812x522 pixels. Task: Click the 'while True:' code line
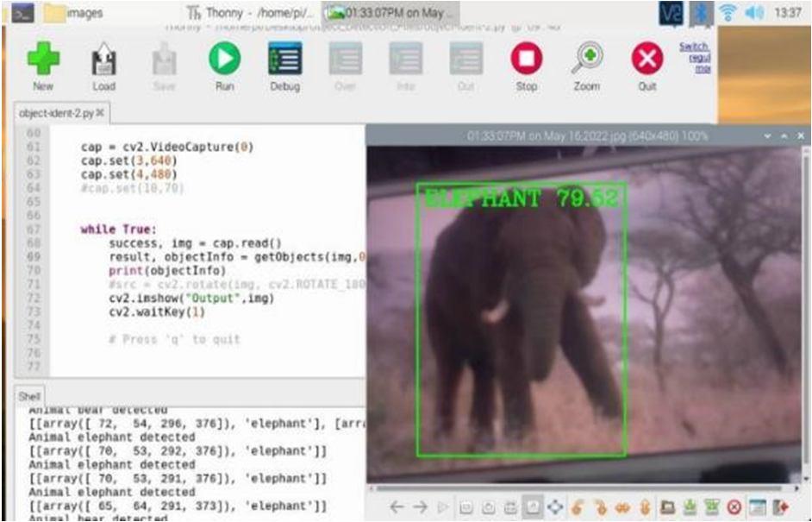click(x=118, y=230)
